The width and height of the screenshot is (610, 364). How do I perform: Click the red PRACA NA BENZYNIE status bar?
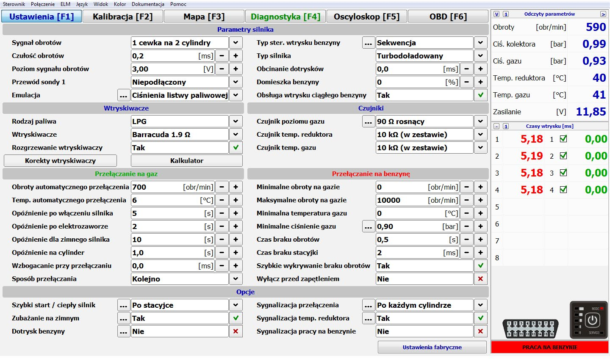click(x=550, y=347)
